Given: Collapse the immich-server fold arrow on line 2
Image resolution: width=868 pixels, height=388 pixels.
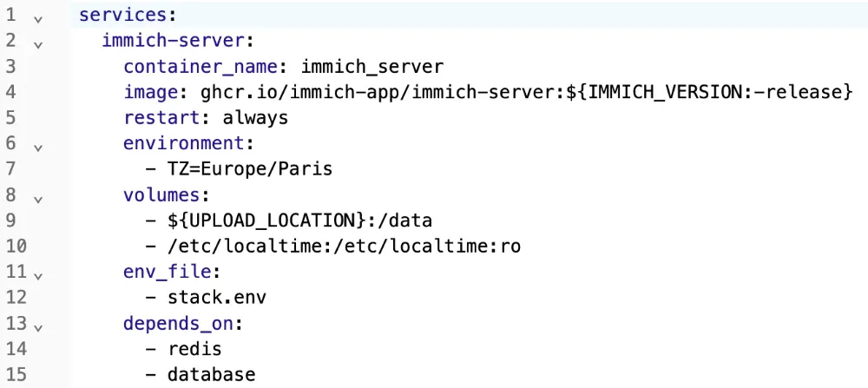Looking at the screenshot, I should click(37, 45).
